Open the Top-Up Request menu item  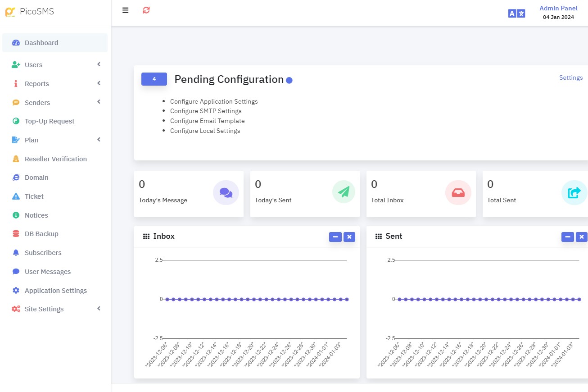click(50, 121)
